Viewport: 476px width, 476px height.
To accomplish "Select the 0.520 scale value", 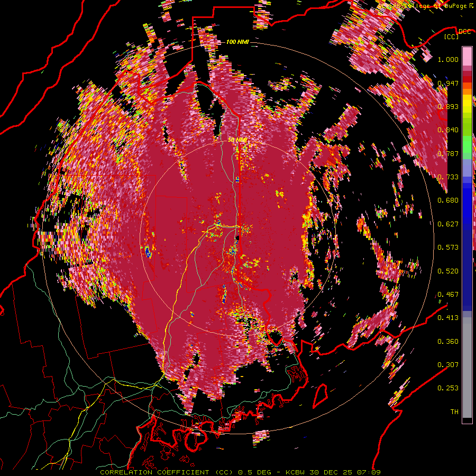I will 448,271.
